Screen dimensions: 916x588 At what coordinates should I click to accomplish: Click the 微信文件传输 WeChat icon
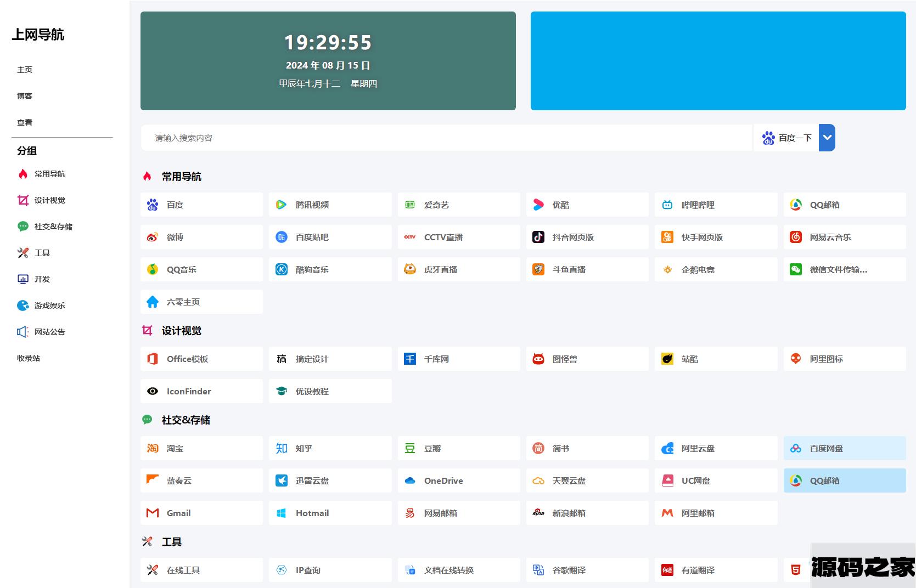click(796, 269)
